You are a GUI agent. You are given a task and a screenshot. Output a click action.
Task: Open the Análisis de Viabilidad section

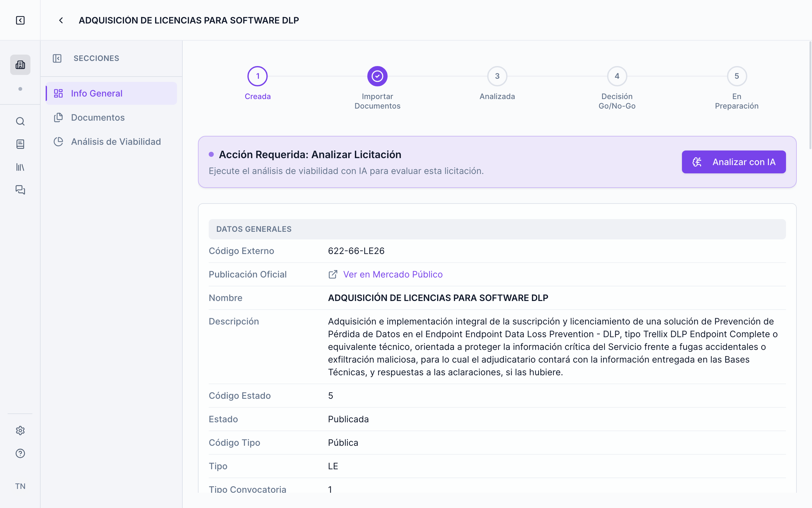[x=111, y=142]
